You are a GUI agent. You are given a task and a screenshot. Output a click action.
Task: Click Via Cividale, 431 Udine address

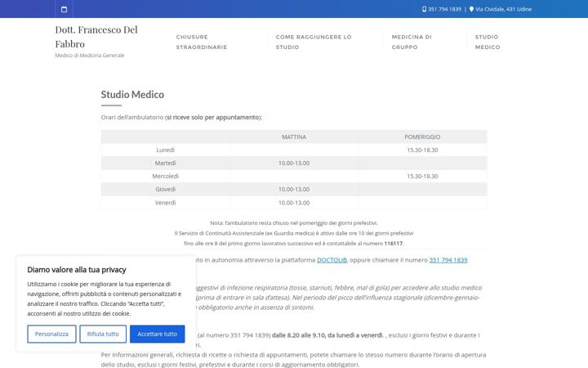503,9
